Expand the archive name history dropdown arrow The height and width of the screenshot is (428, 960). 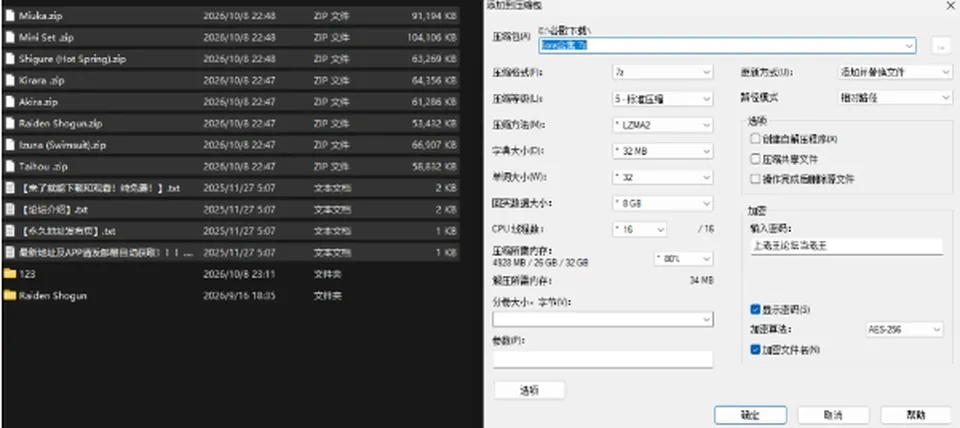pyautogui.click(x=909, y=46)
